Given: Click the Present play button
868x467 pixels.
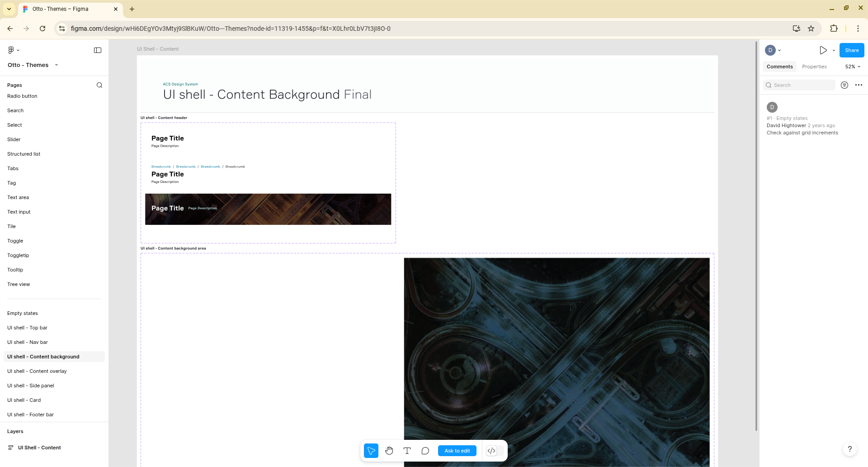Looking at the screenshot, I should tap(823, 50).
